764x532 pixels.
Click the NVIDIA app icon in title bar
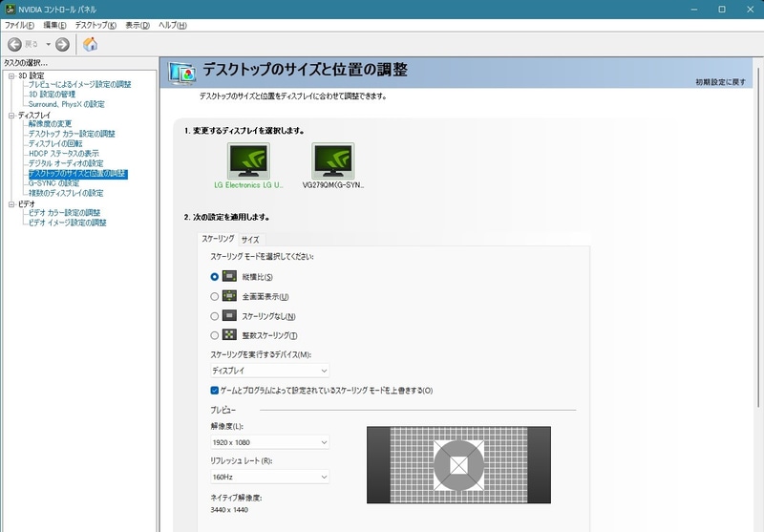coord(10,10)
